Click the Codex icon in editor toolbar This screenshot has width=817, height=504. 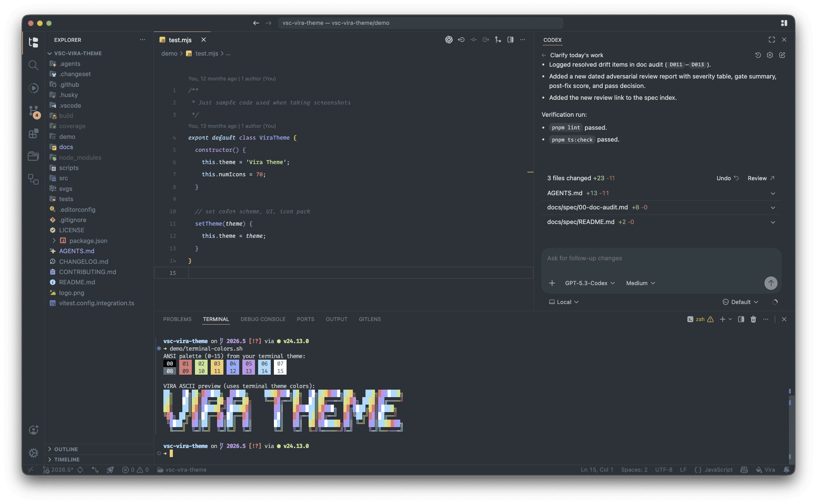tap(449, 40)
